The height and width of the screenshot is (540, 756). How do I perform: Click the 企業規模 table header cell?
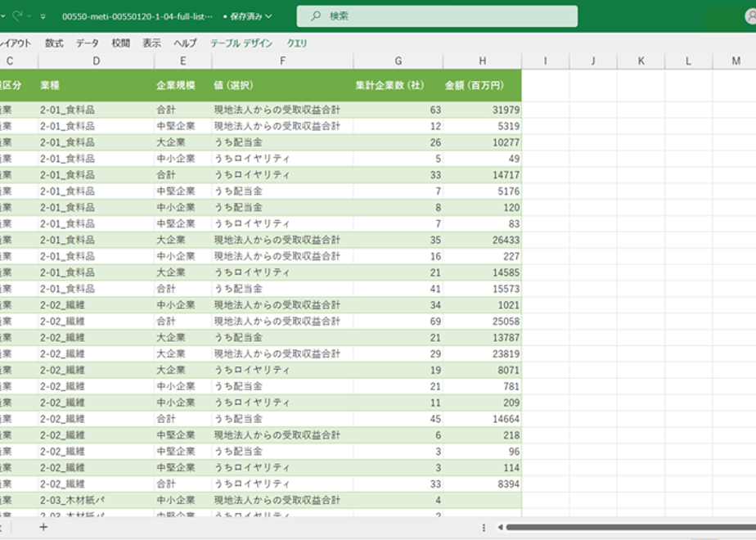(182, 86)
